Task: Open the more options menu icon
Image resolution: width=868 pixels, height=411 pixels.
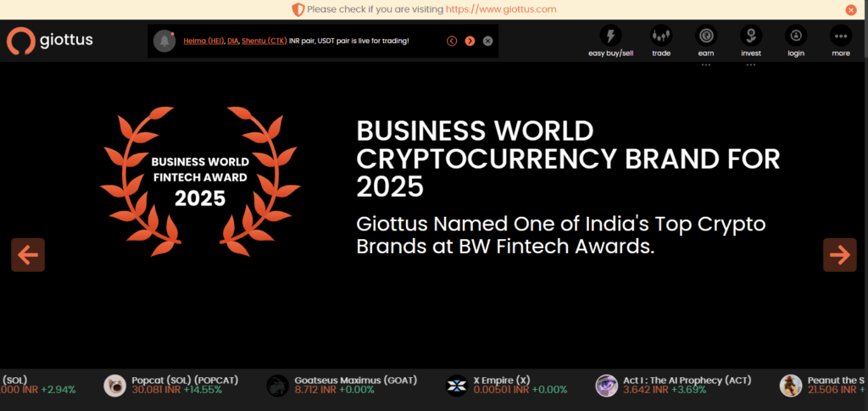Action: tap(840, 36)
